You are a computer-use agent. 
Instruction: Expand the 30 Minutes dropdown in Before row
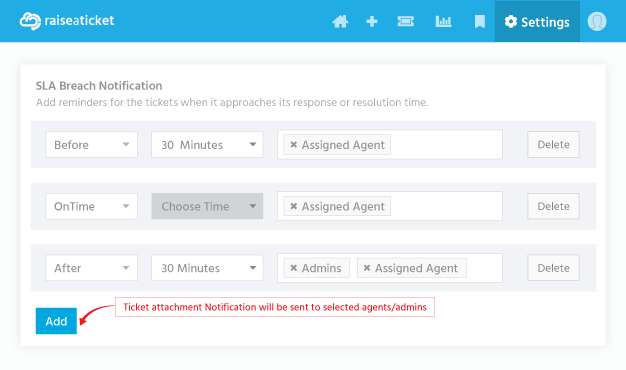pyautogui.click(x=207, y=144)
